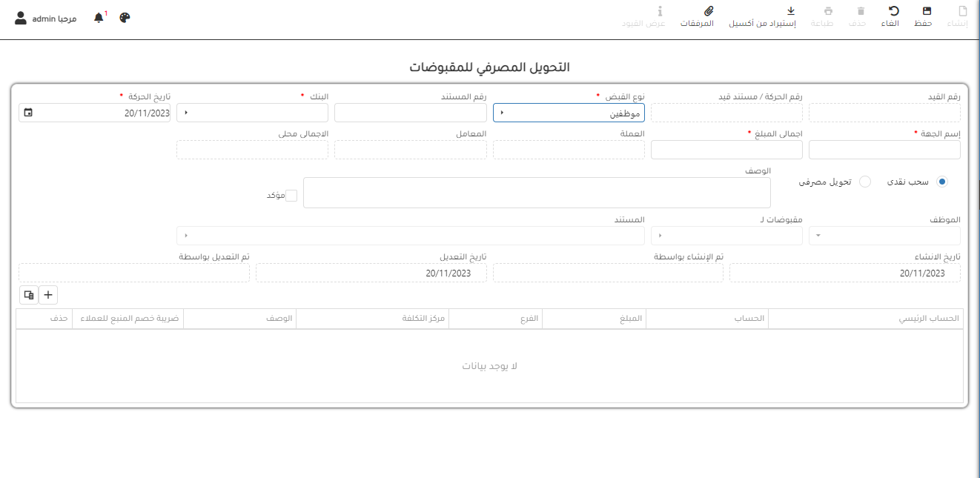
Task: Open Attachments (المرفقات) paperclip icon
Action: 708,11
